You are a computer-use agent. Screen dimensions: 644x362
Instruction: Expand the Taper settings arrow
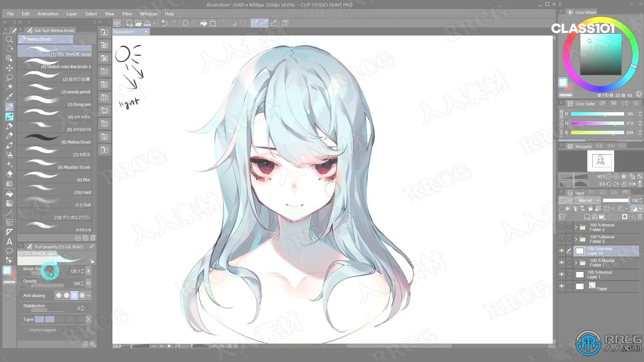[x=88, y=319]
